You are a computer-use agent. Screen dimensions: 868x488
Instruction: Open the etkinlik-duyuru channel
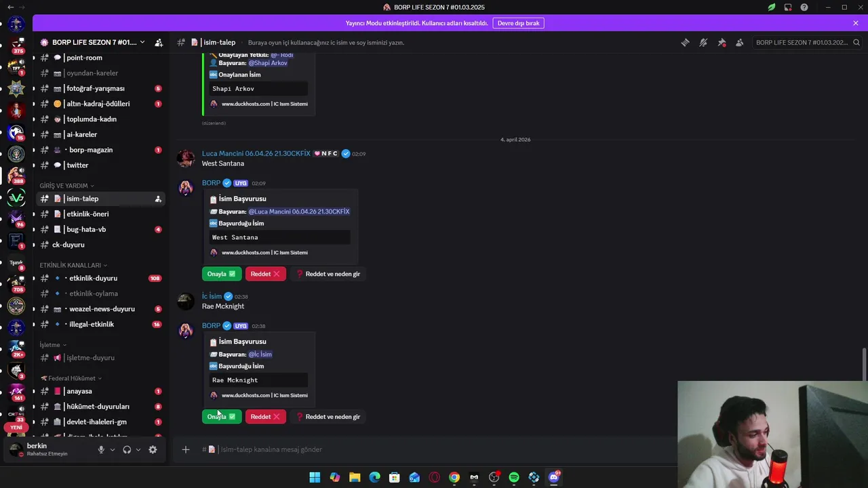coord(100,278)
